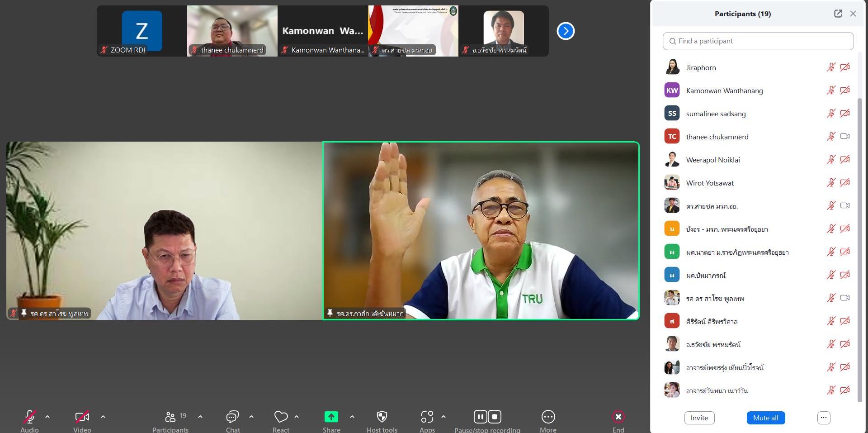This screenshot has height=433, width=868.
Task: Expand the Apps options arrow
Action: [x=443, y=417]
